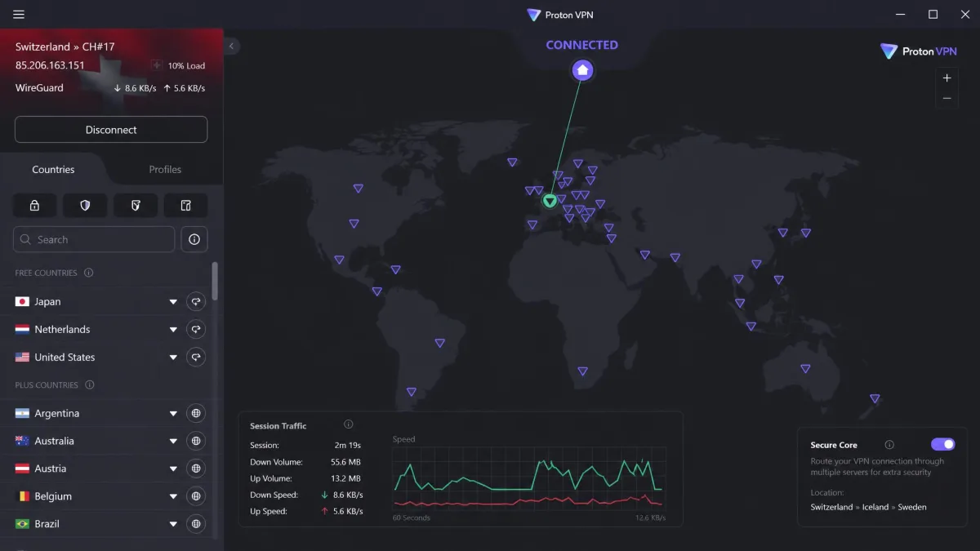Toggle the Secure Core switch off
This screenshot has height=551, width=980.
coord(942,444)
